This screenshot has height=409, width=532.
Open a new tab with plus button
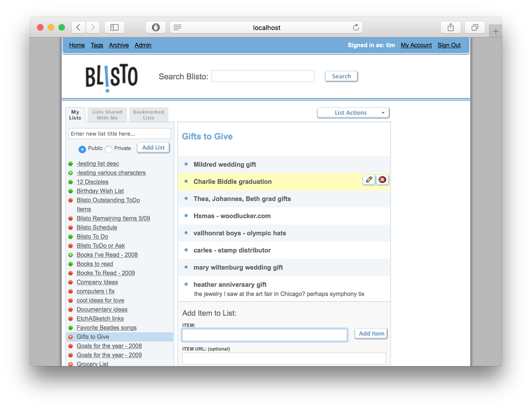pyautogui.click(x=495, y=31)
